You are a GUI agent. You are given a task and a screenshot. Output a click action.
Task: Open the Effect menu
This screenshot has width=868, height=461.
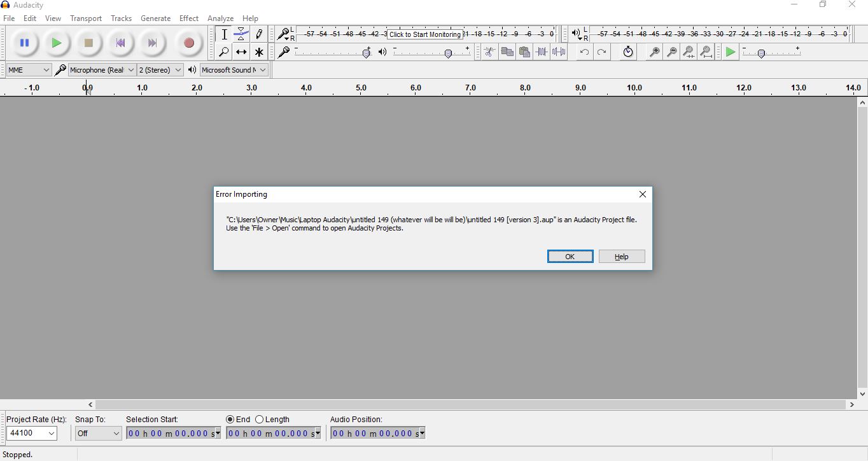(x=189, y=18)
